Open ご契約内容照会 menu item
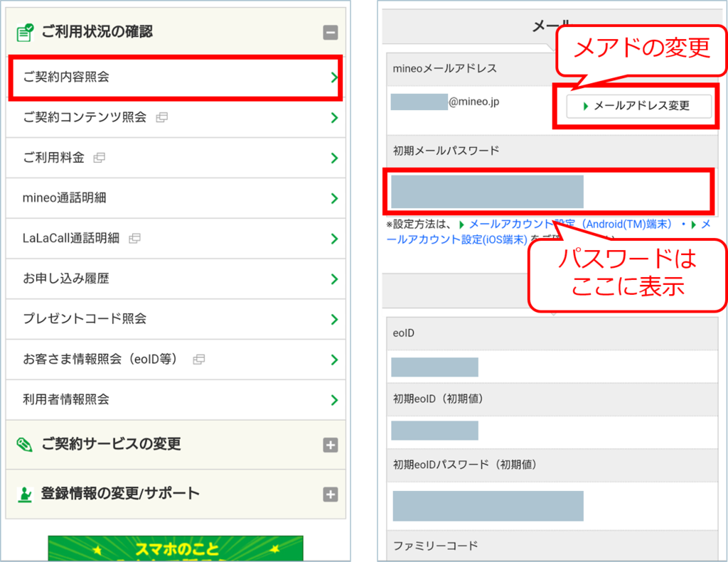Image resolution: width=728 pixels, height=562 pixels. pos(176,77)
